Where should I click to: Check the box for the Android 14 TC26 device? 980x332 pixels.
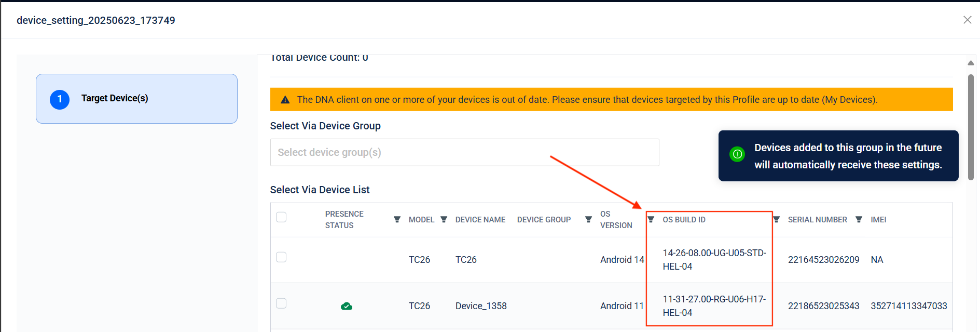pyautogui.click(x=281, y=257)
